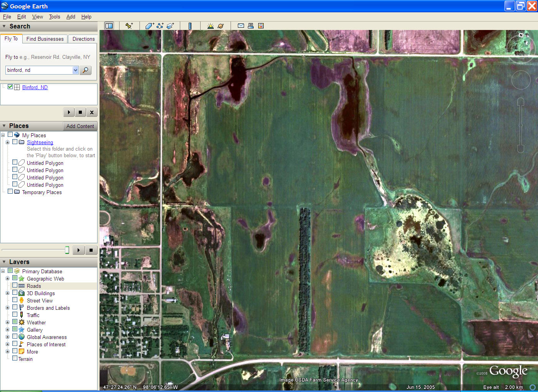Open the Sightseeing link in Places

tap(40, 142)
